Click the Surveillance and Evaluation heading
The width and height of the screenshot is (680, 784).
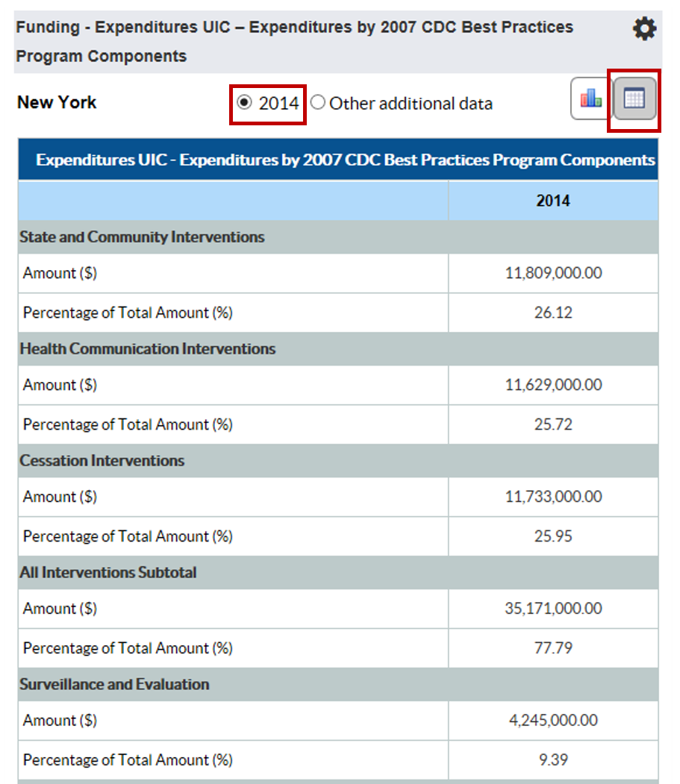click(114, 685)
